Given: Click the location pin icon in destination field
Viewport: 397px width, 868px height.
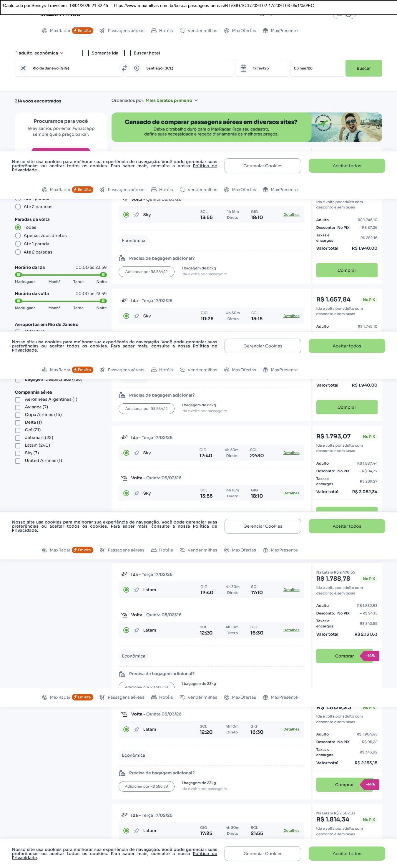Looking at the screenshot, I should click(x=137, y=68).
